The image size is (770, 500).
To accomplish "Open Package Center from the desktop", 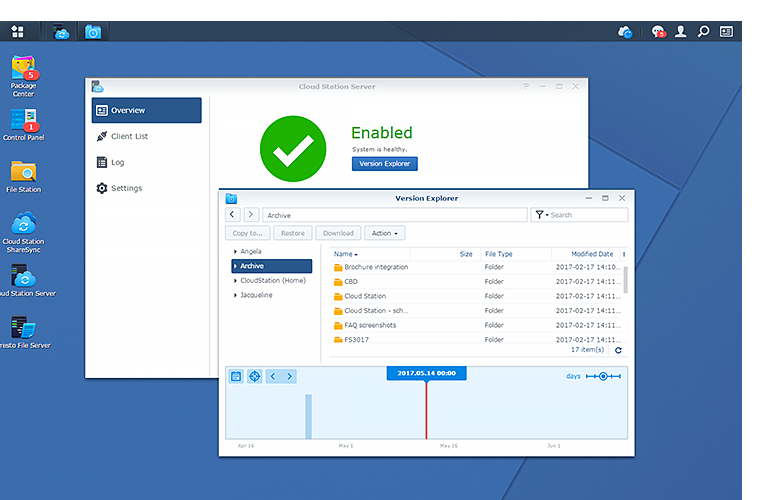I will [x=24, y=70].
